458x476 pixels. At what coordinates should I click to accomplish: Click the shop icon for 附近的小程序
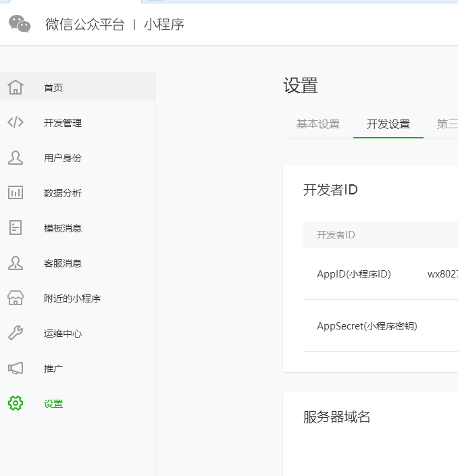tap(16, 298)
